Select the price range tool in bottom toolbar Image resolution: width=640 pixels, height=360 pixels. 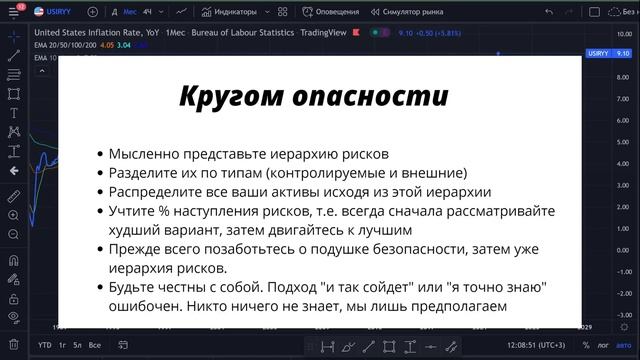click(x=410, y=347)
